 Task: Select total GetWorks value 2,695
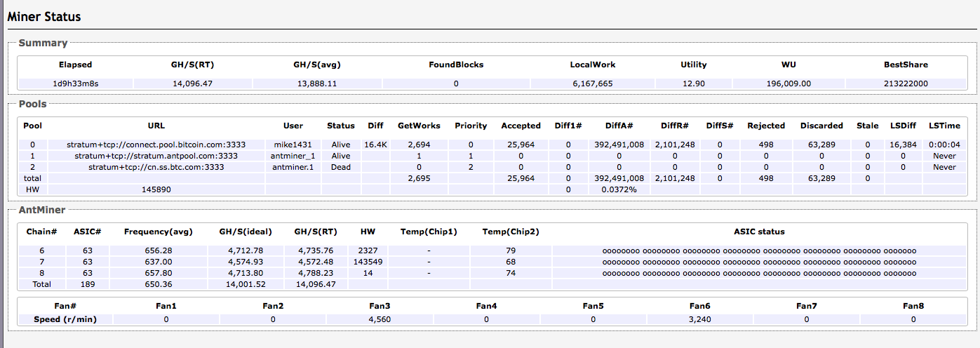click(x=419, y=178)
